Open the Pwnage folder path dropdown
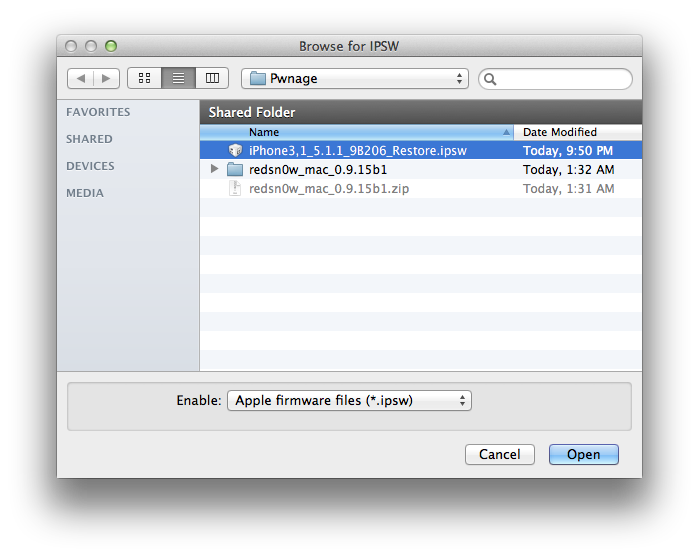699x557 pixels. [355, 79]
